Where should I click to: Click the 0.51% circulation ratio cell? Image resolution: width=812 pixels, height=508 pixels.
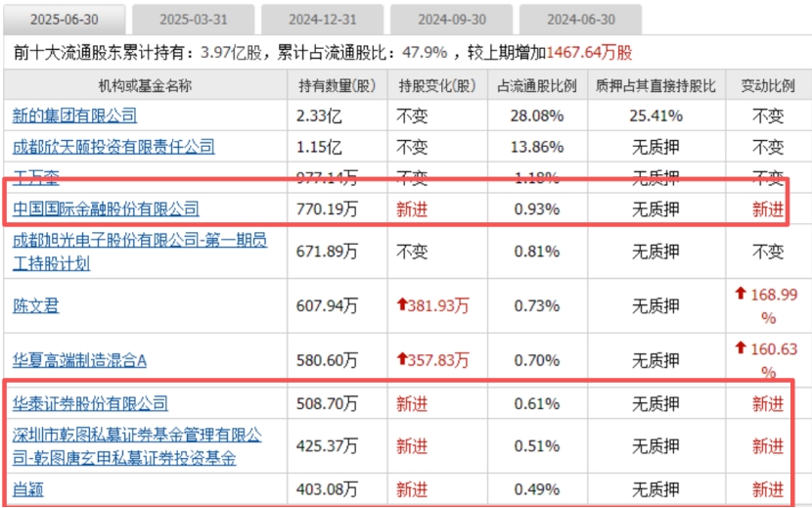click(x=537, y=445)
